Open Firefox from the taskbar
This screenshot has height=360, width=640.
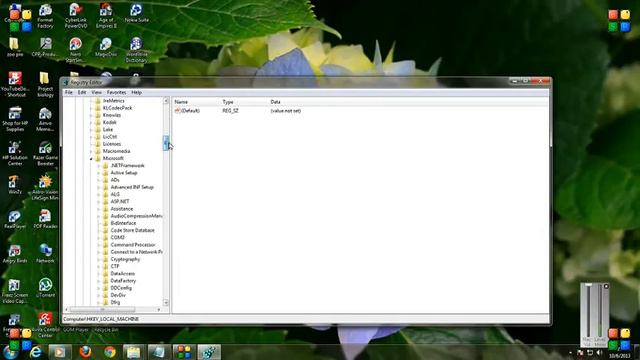coord(85,352)
